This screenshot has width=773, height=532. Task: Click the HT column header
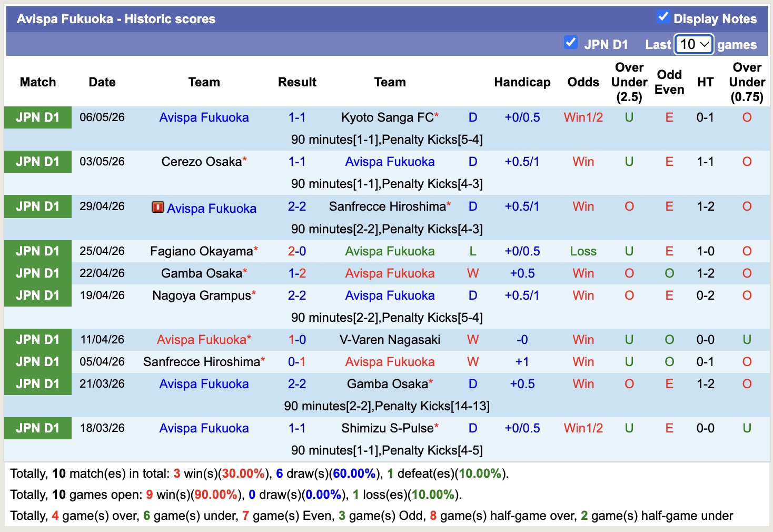click(705, 82)
